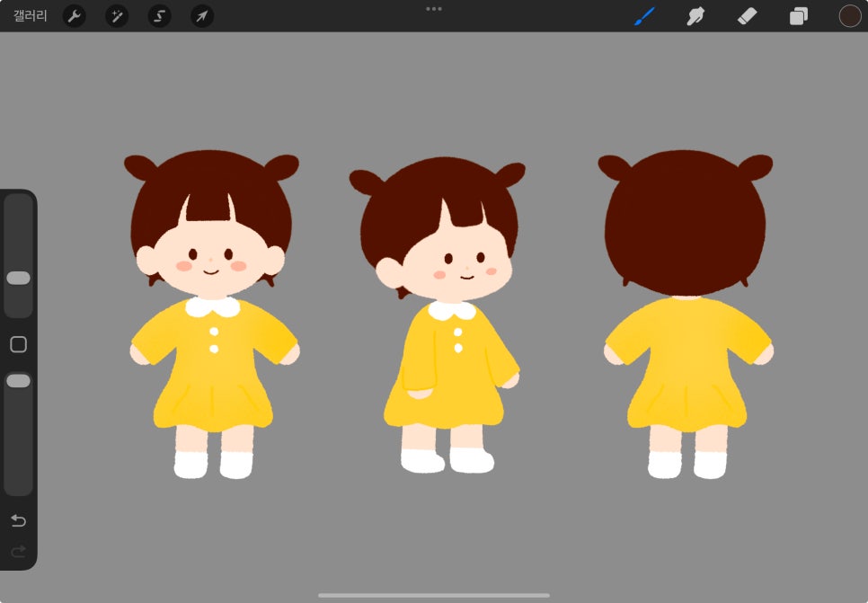Viewport: 868px width, 603px height.
Task: Click the brush opacity slider handle
Action: point(18,381)
